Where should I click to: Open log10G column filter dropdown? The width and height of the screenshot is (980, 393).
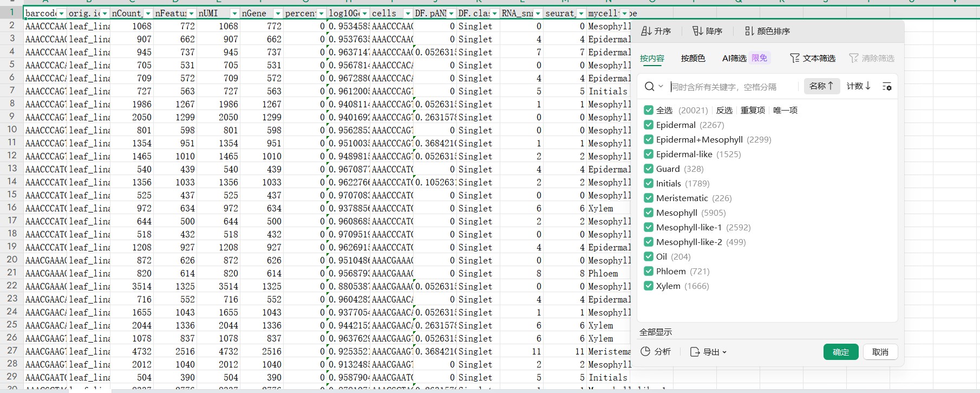pos(364,13)
